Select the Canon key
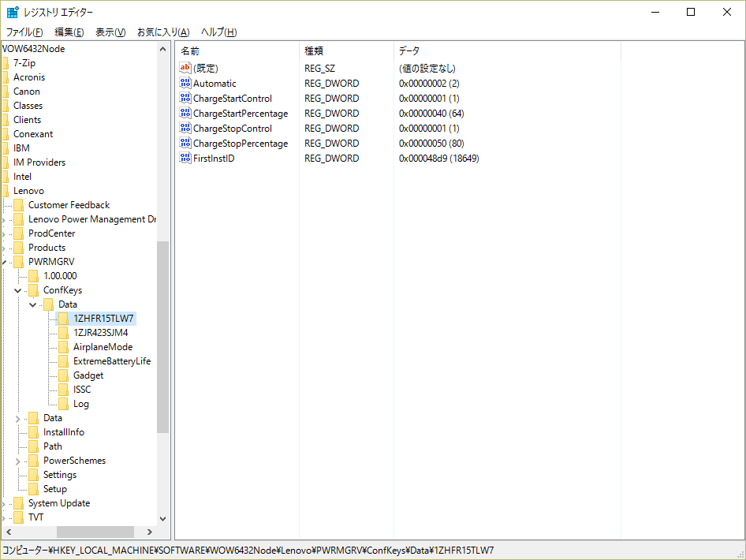Viewport: 746px width, 560px height. [x=27, y=91]
